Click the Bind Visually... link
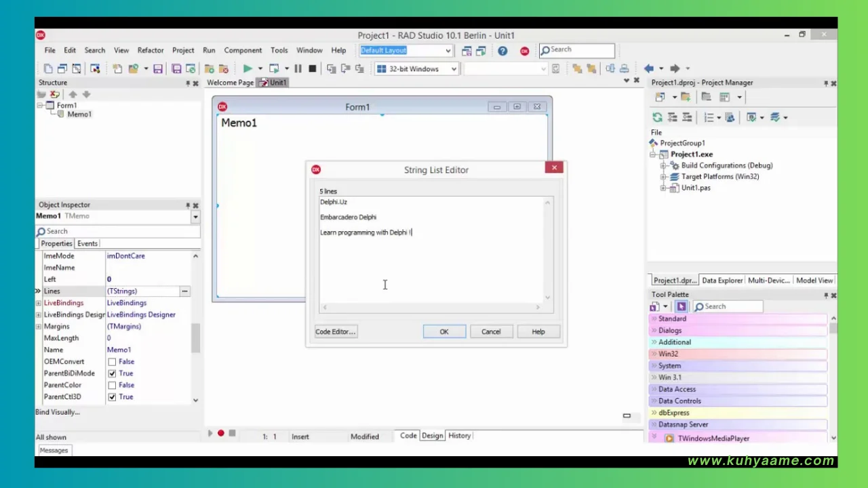 coord(58,412)
